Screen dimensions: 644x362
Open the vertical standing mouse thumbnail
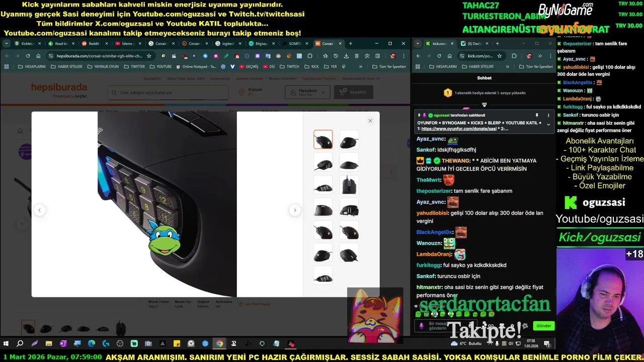(349, 185)
